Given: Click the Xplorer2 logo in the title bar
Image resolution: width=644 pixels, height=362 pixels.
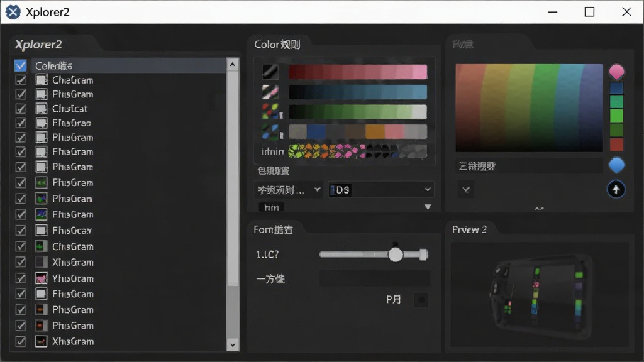Looking at the screenshot, I should coord(13,12).
